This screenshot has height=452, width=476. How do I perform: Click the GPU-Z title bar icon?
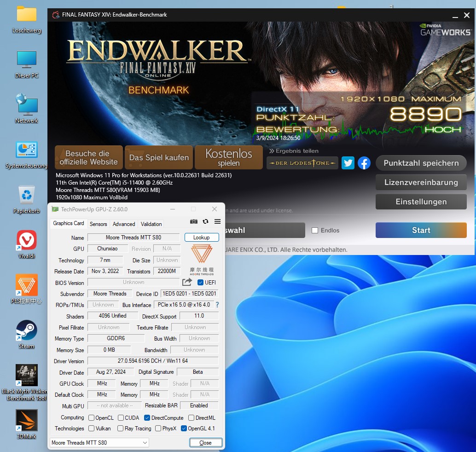[55, 209]
